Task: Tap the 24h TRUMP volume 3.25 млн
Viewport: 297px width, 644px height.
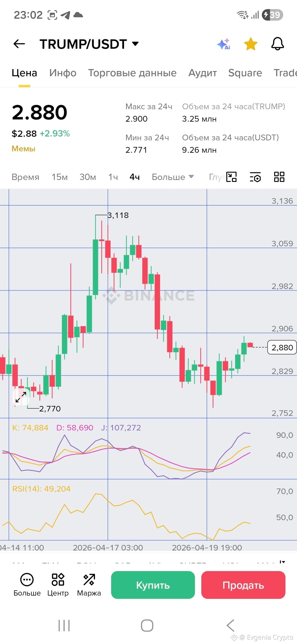Action: (199, 119)
